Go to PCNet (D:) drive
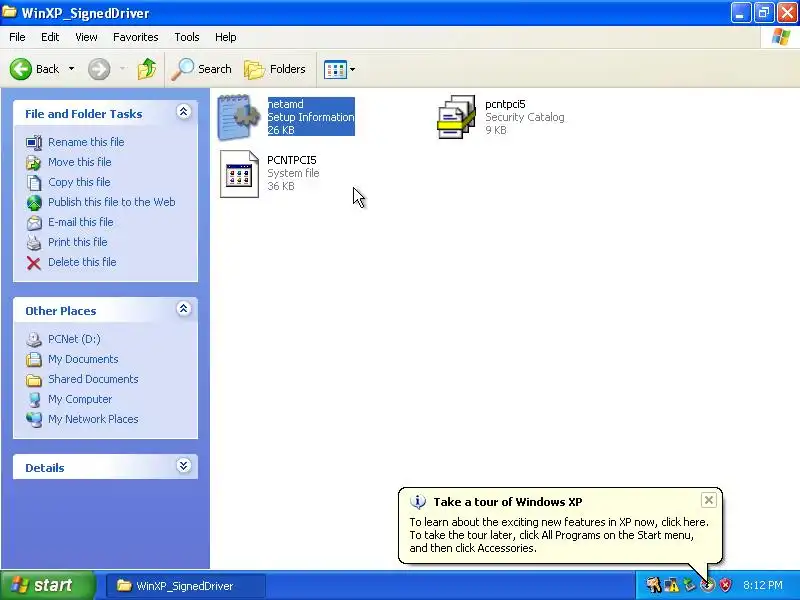This screenshot has height=600, width=800. pyautogui.click(x=74, y=339)
